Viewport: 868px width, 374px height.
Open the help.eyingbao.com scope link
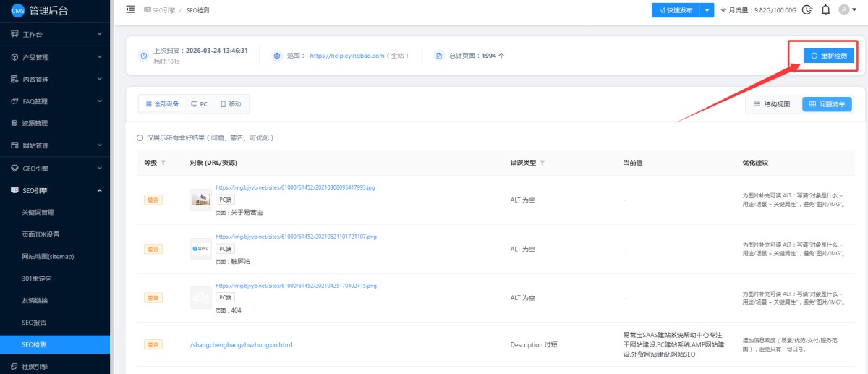tap(346, 56)
